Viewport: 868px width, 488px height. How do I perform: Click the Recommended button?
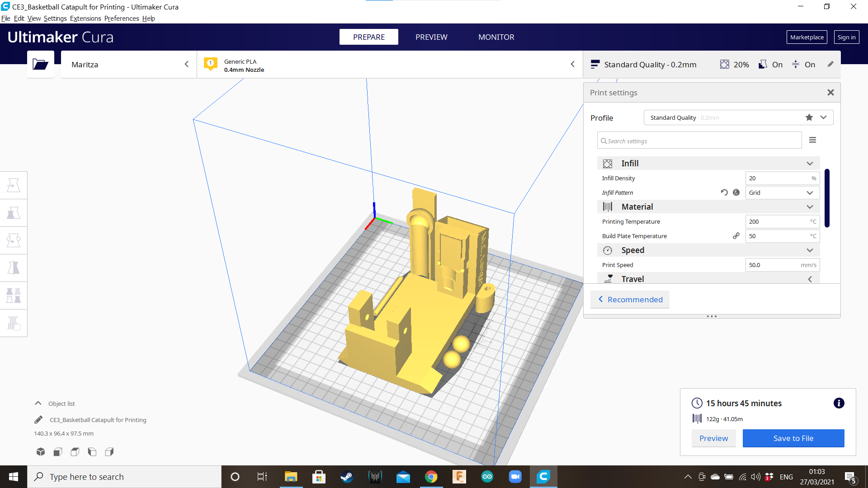630,300
